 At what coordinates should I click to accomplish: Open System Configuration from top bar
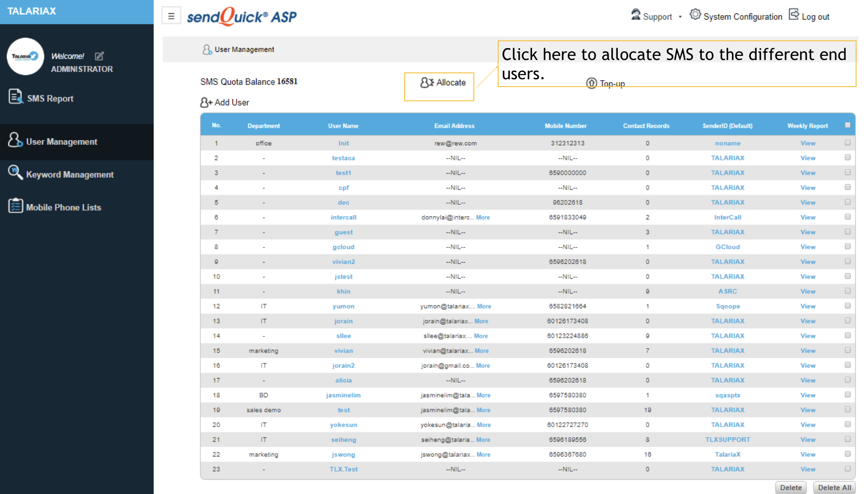[x=743, y=17]
